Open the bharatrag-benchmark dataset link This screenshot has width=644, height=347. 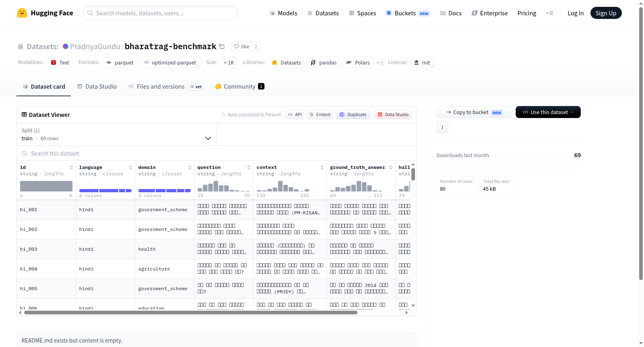[171, 46]
